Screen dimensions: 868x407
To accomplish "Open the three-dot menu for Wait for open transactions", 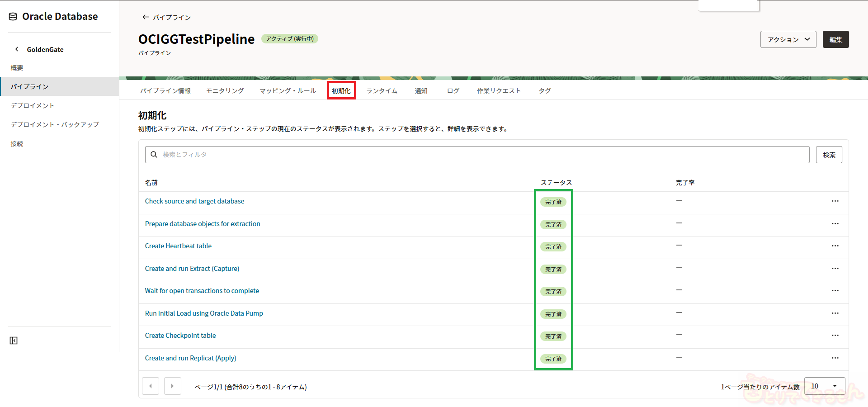I will (835, 291).
